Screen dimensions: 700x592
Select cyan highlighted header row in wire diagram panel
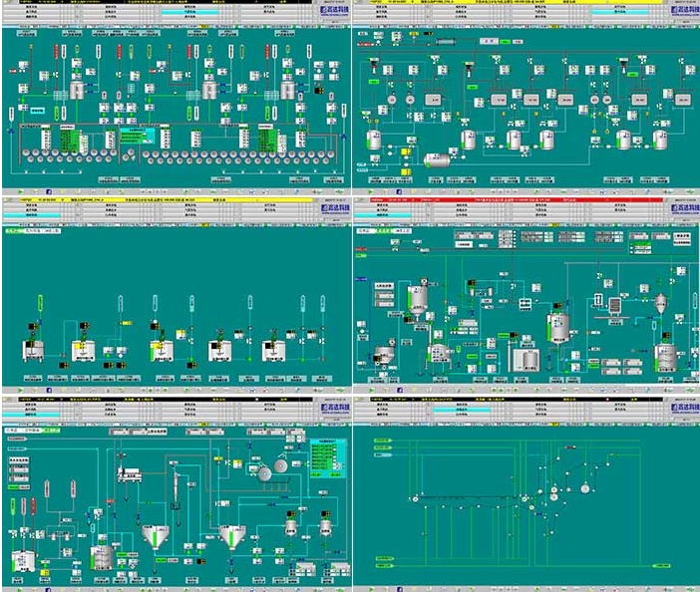tap(461, 409)
